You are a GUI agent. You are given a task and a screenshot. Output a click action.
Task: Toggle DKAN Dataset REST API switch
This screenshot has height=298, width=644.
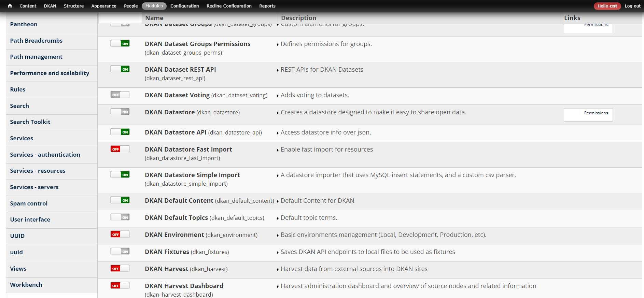[120, 69]
